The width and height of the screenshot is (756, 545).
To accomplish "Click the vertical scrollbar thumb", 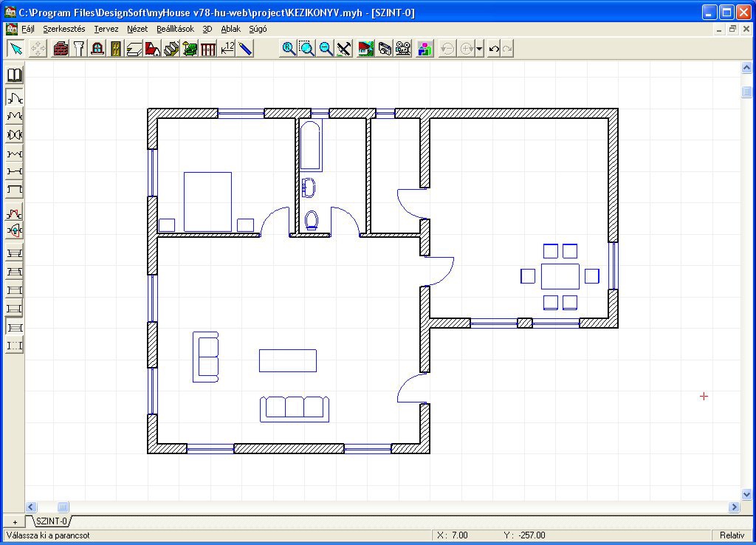I will pyautogui.click(x=746, y=91).
